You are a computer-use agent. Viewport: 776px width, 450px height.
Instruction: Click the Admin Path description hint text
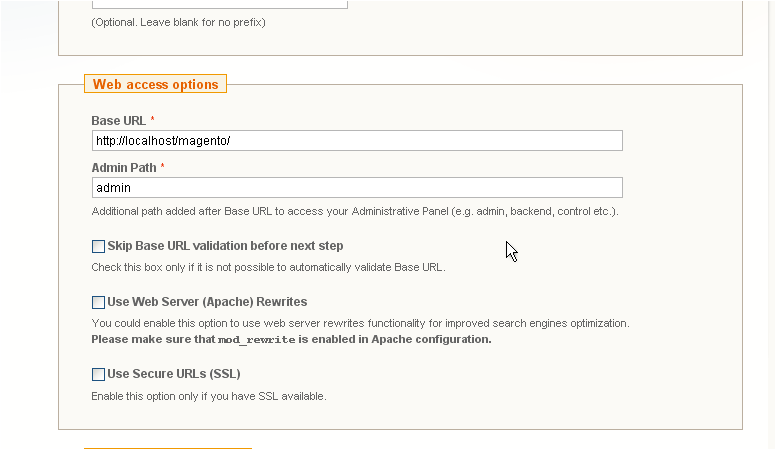[x=355, y=212]
